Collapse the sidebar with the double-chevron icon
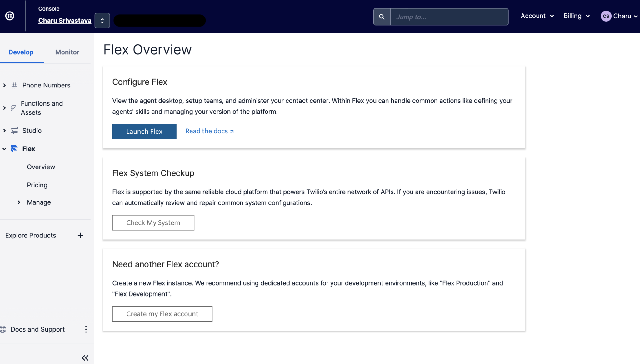The height and width of the screenshot is (364, 640). tap(85, 357)
